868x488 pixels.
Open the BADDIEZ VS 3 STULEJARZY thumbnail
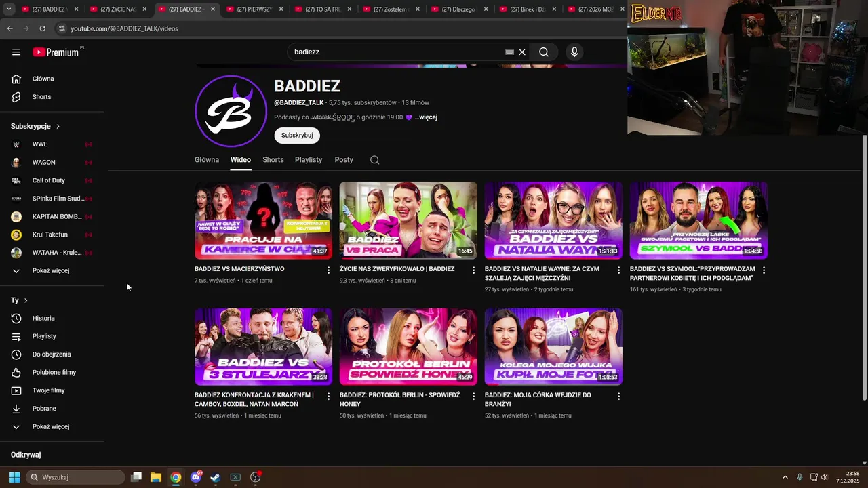263,346
